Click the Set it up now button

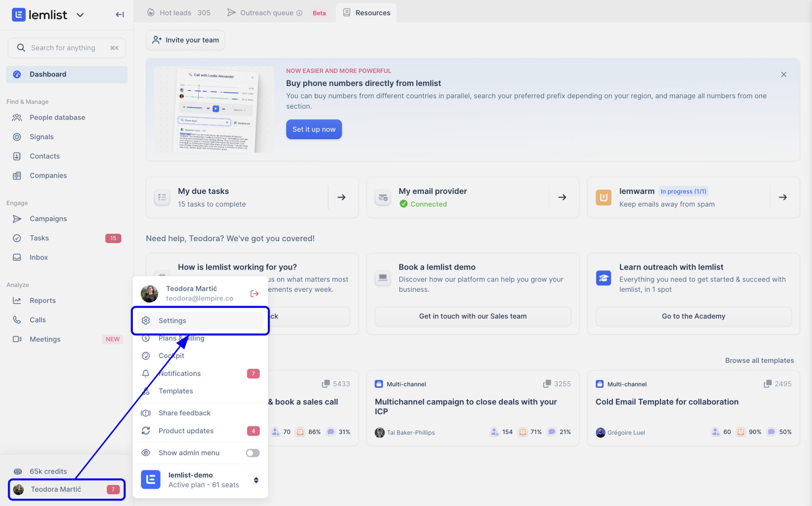coord(314,129)
